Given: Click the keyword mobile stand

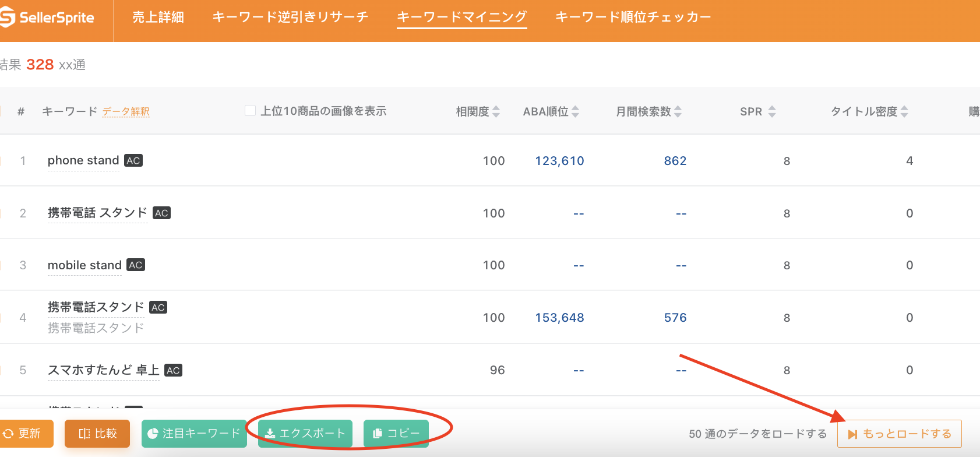Looking at the screenshot, I should point(84,265).
